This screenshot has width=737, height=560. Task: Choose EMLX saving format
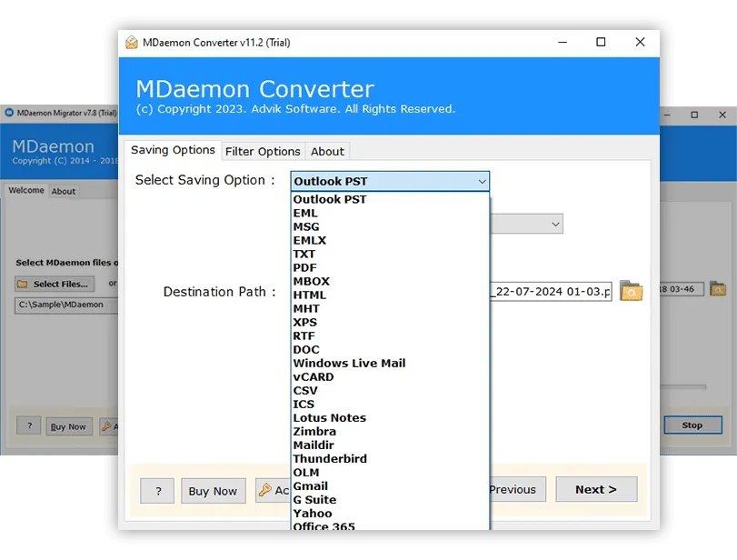coord(390,240)
